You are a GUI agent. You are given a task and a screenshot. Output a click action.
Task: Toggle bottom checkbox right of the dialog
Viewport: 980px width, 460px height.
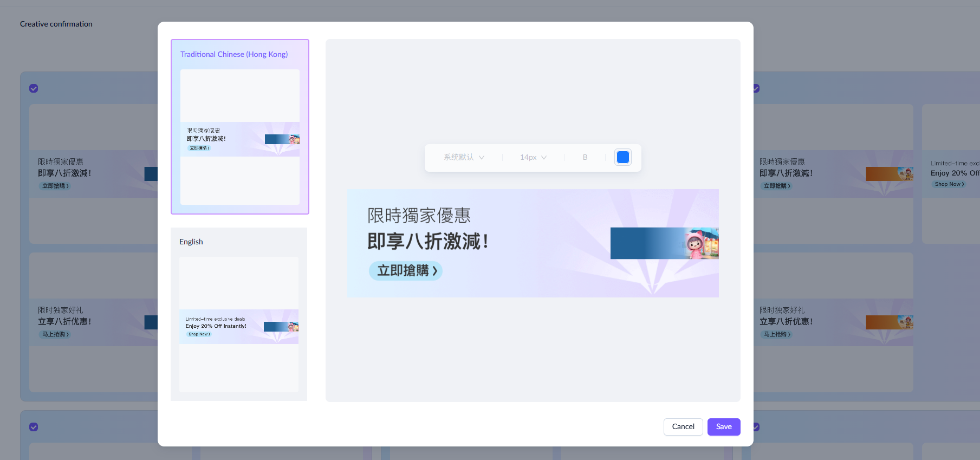[x=756, y=427]
